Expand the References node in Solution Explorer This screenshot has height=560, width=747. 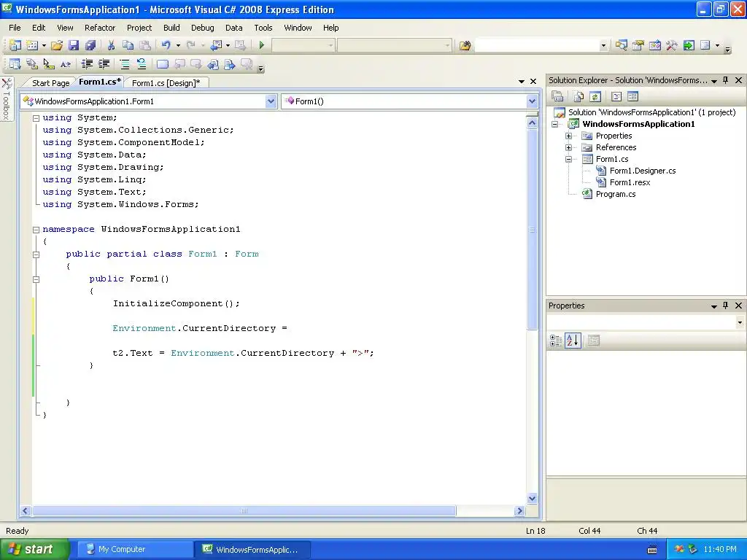(568, 147)
